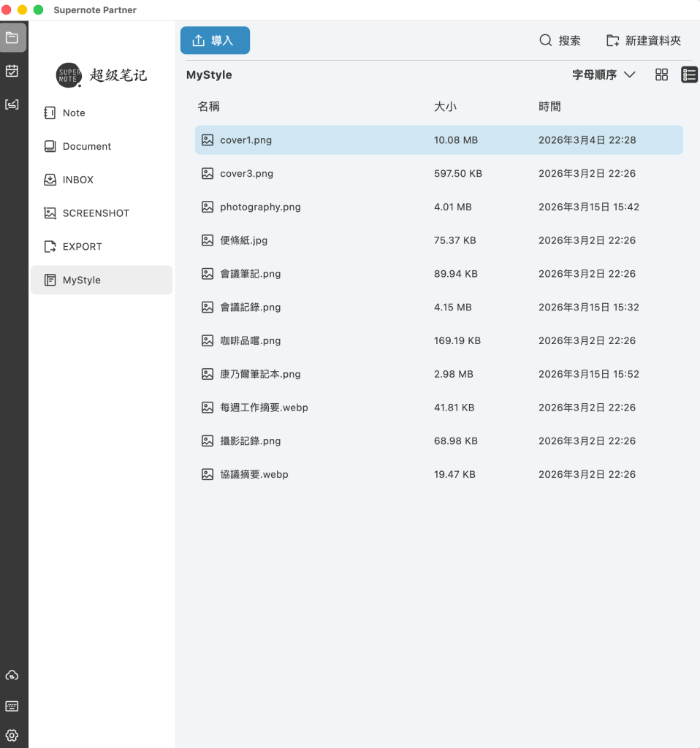This screenshot has height=748, width=700.
Task: Click the 導入 import button
Action: pyautogui.click(x=215, y=41)
